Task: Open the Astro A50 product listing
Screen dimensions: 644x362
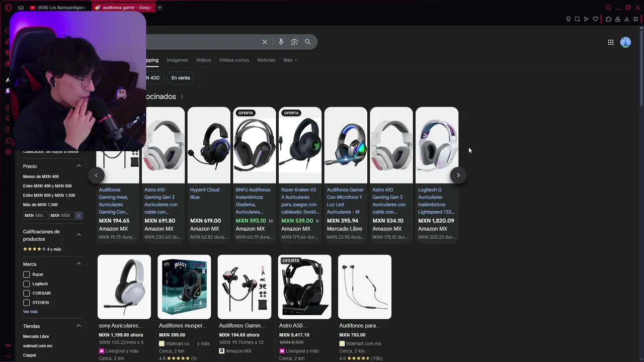Action: coord(304,308)
